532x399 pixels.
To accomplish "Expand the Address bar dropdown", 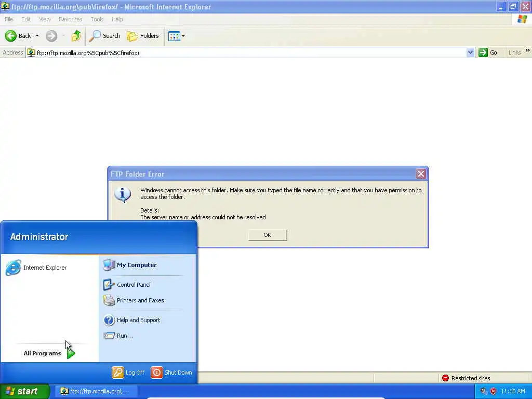I will tap(470, 52).
